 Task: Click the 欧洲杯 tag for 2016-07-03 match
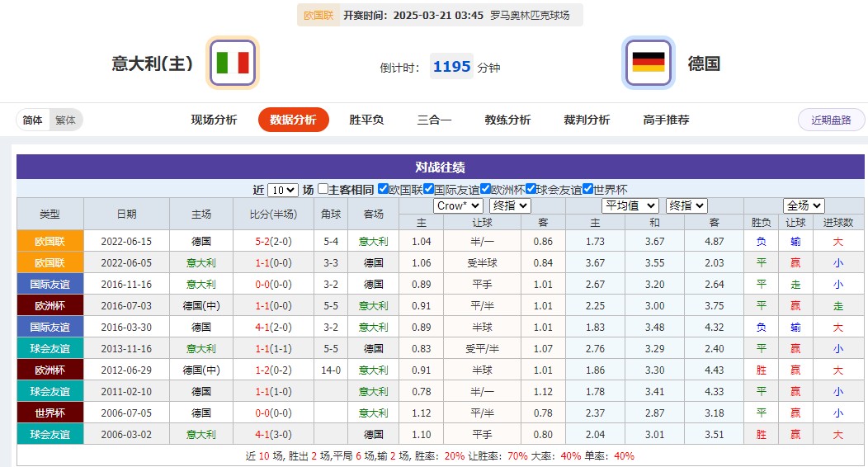[x=50, y=305]
